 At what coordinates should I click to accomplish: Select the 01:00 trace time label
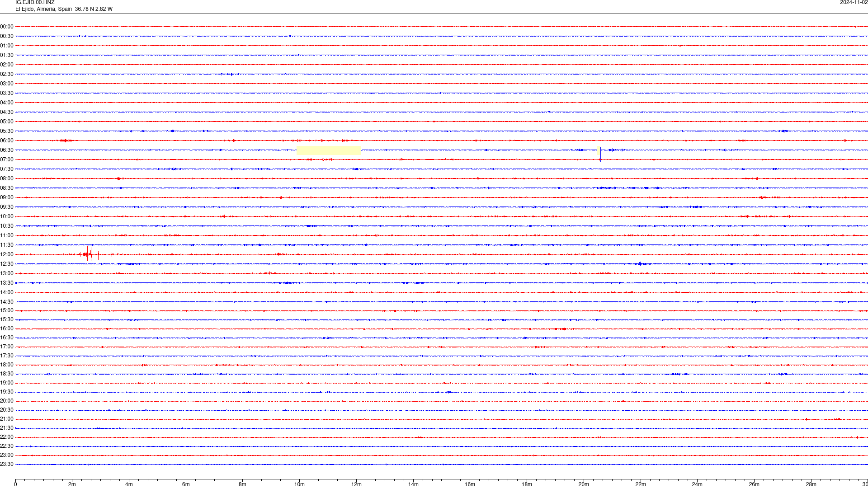click(x=7, y=46)
